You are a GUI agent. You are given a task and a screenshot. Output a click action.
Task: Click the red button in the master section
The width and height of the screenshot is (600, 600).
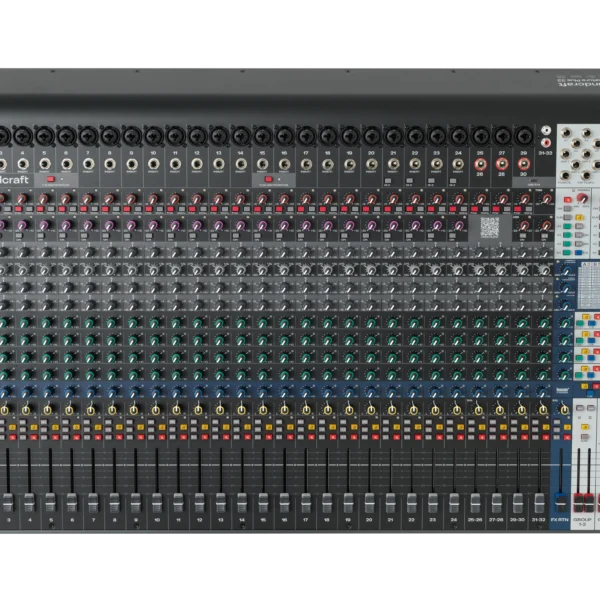pos(567,200)
